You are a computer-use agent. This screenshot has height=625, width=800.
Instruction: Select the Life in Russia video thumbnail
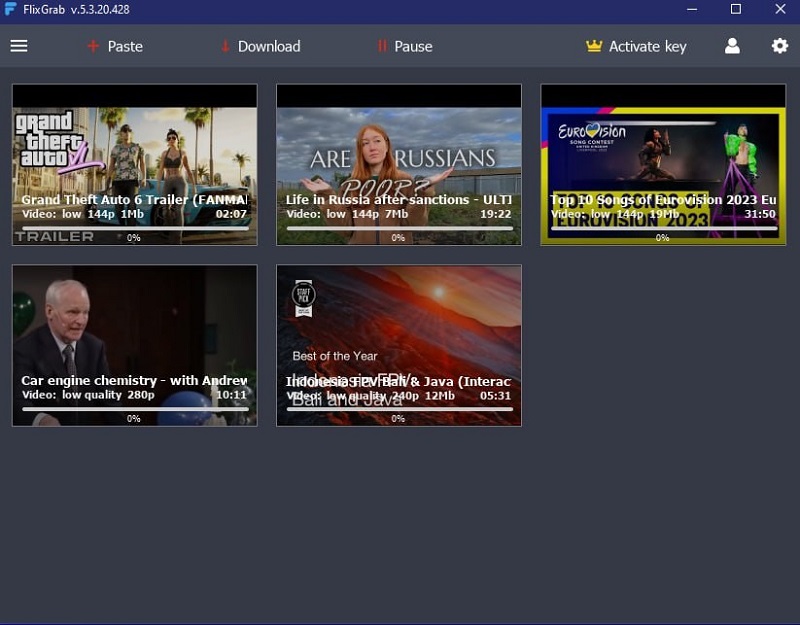click(399, 165)
